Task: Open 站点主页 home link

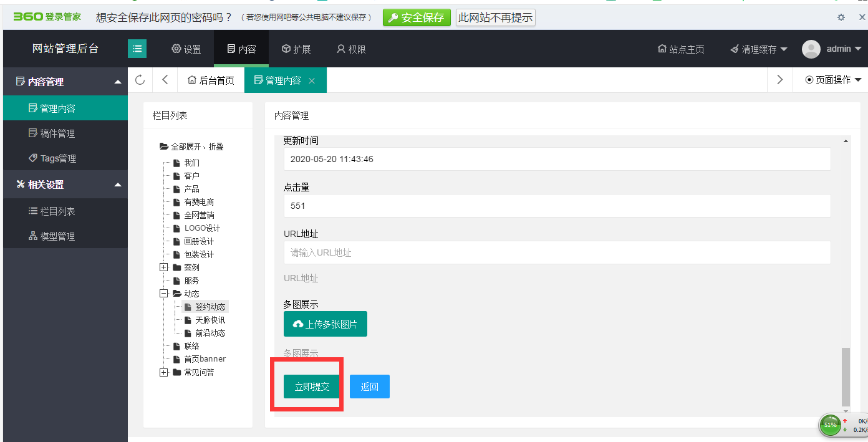Action: pos(681,49)
